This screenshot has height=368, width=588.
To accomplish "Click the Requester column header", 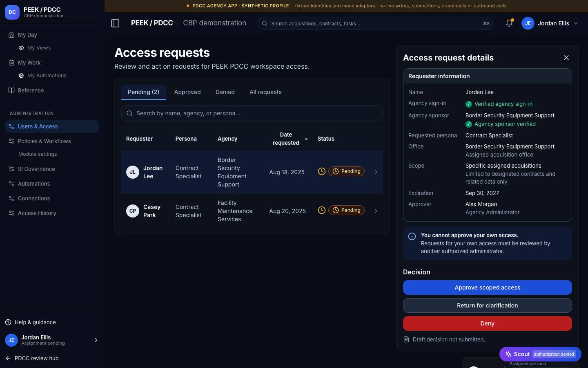I will click(139, 139).
